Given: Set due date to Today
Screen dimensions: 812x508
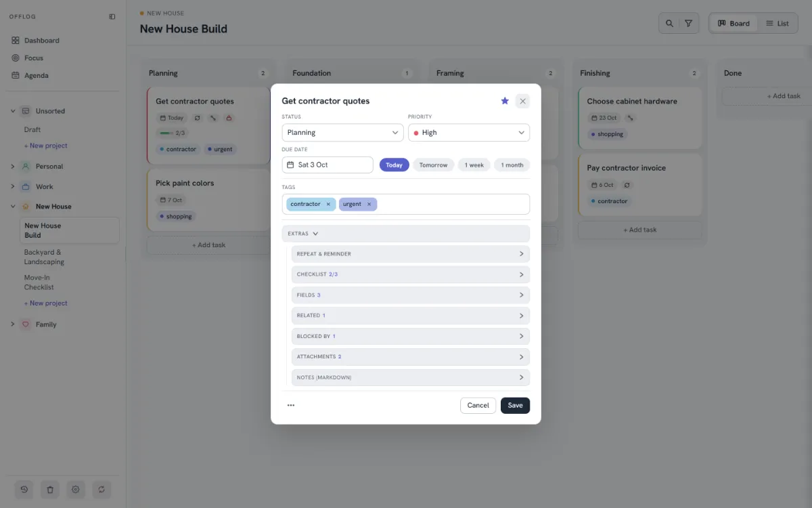Looking at the screenshot, I should pos(394,165).
